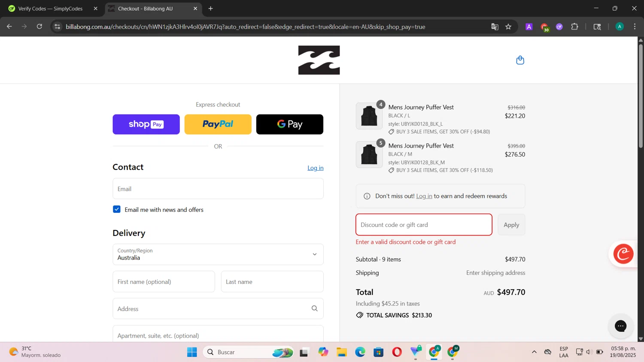Open File Explorer from taskbar
The height and width of the screenshot is (362, 644).
pyautogui.click(x=342, y=352)
